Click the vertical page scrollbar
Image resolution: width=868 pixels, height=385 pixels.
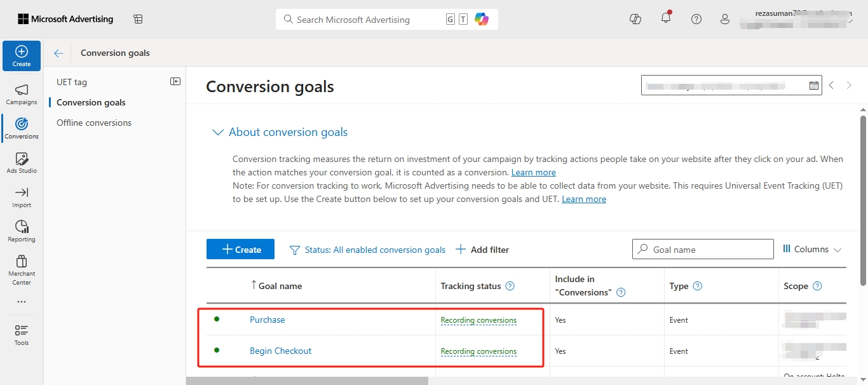pos(864,200)
